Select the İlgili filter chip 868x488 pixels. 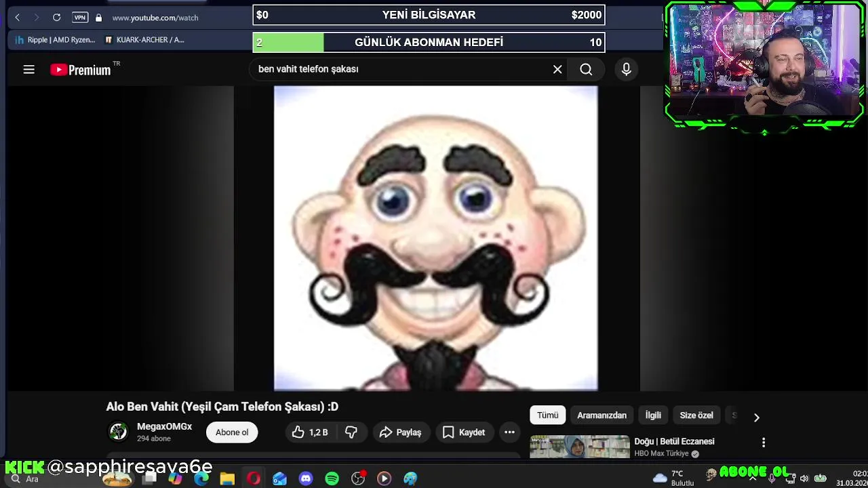click(x=653, y=415)
